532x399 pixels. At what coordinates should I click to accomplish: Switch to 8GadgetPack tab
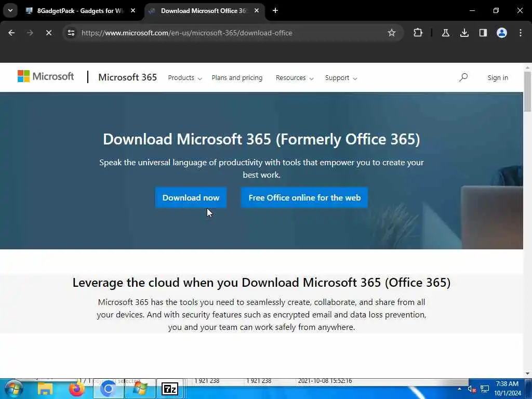pyautogui.click(x=80, y=10)
